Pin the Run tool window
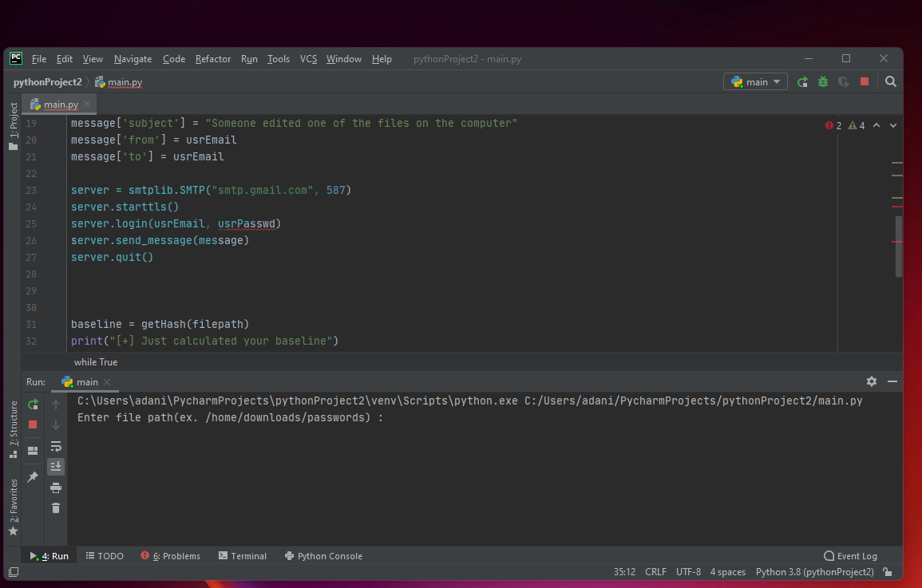922x588 pixels. tap(33, 476)
